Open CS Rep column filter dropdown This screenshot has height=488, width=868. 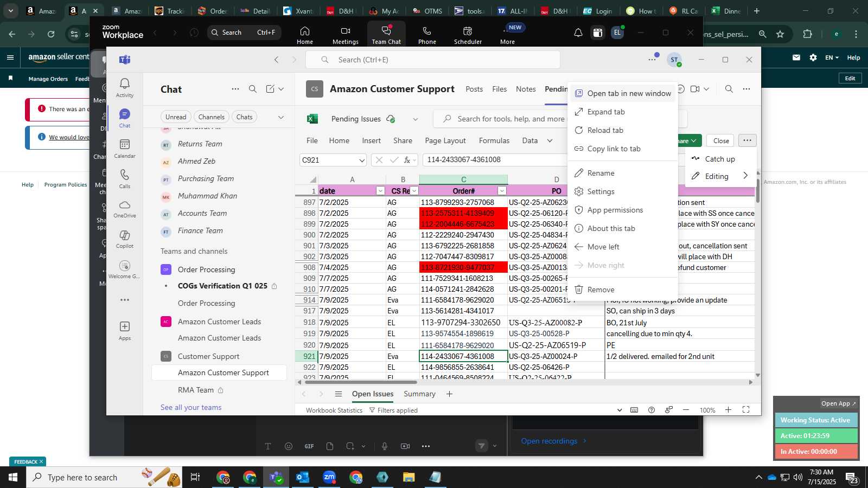tap(414, 191)
